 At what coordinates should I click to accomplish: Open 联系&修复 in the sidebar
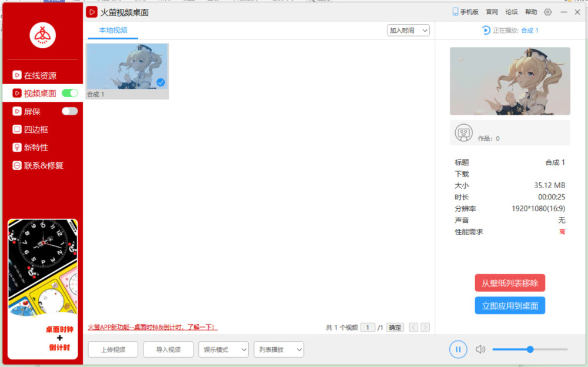tap(44, 165)
